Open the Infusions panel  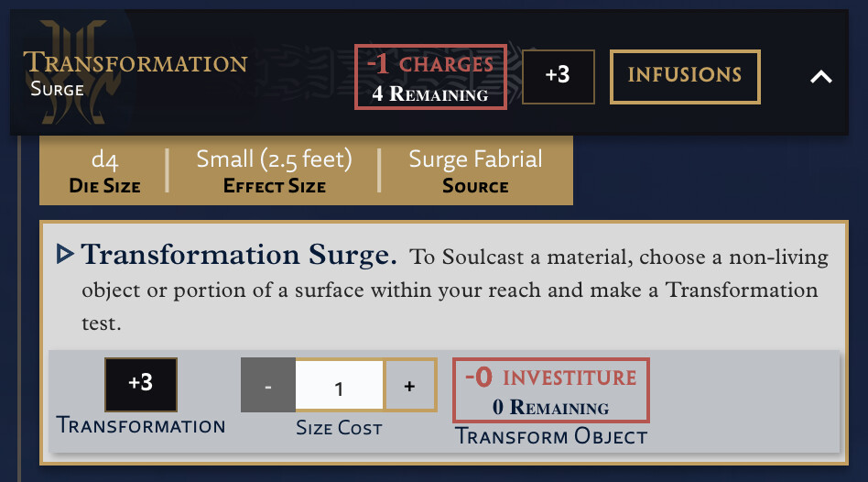pyautogui.click(x=685, y=76)
